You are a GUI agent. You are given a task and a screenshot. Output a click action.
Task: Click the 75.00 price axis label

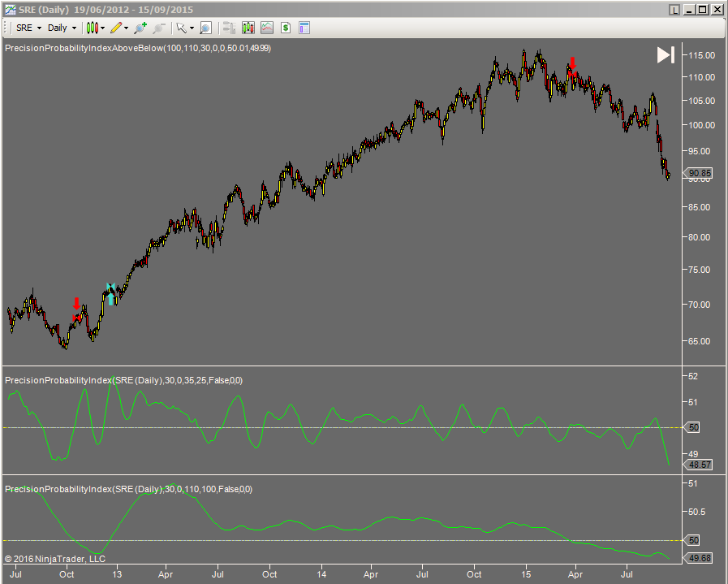coord(701,270)
